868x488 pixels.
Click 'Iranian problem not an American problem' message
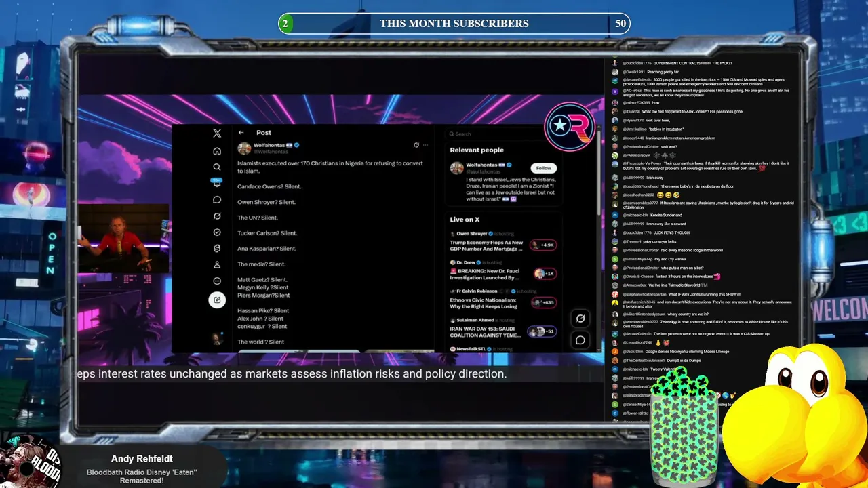(681, 138)
